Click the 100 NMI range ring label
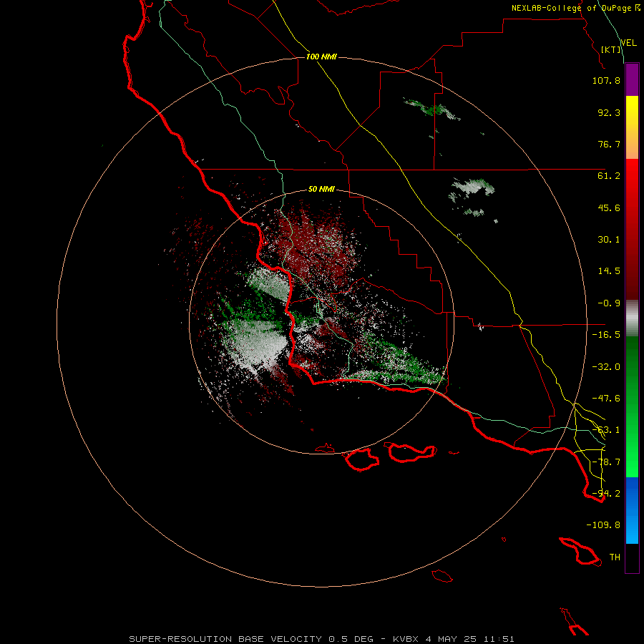Viewport: 644px width, 644px height. pos(321,57)
